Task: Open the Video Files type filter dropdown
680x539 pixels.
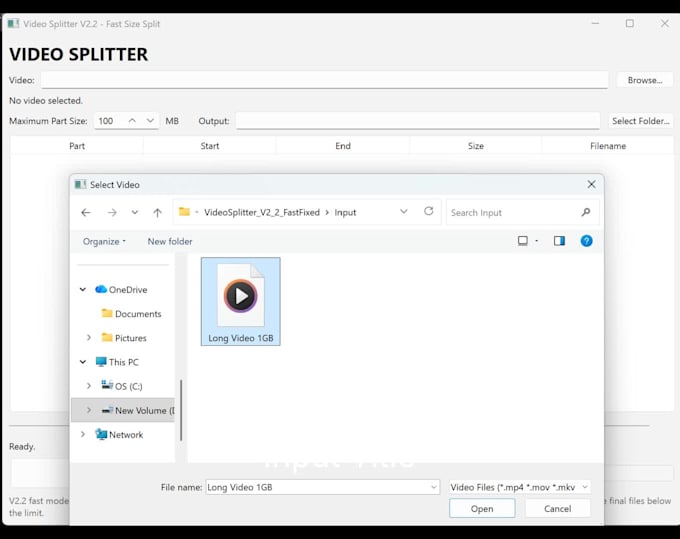Action: 520,487
